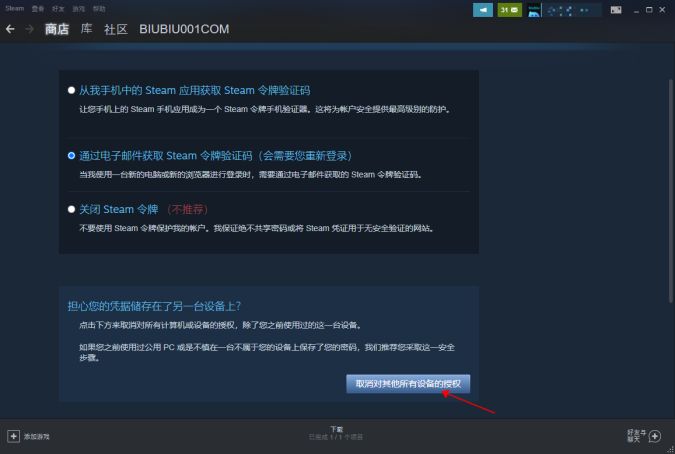Switch to Big Picture mode icon
Screen dimensions: 675x454
pos(617,10)
